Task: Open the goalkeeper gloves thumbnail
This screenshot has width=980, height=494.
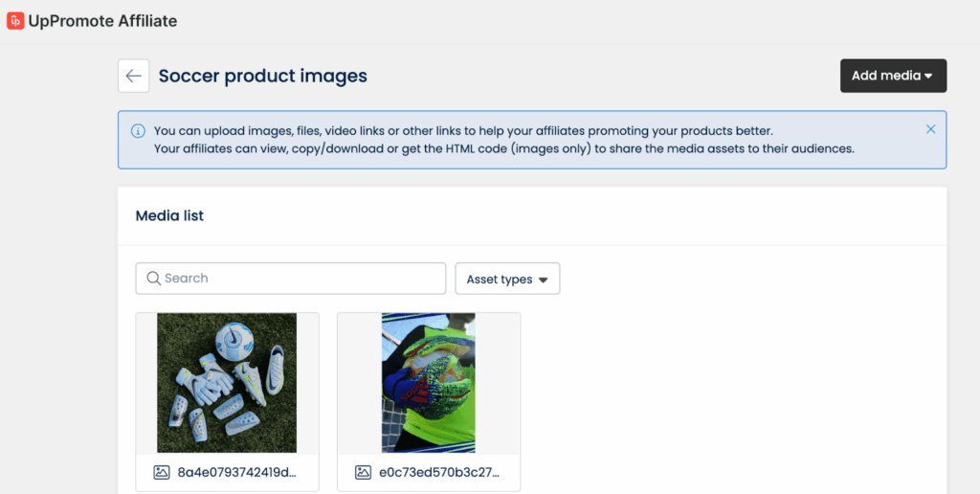Action: point(429,383)
